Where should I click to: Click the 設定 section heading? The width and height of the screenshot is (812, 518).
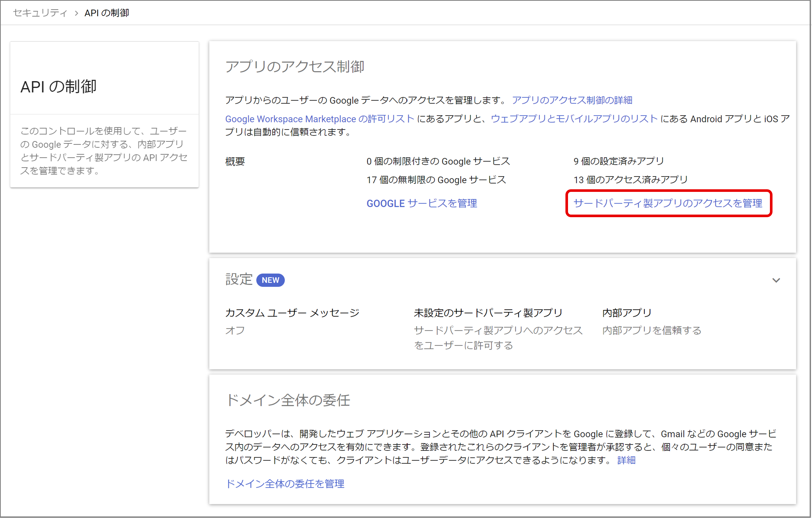(x=239, y=280)
